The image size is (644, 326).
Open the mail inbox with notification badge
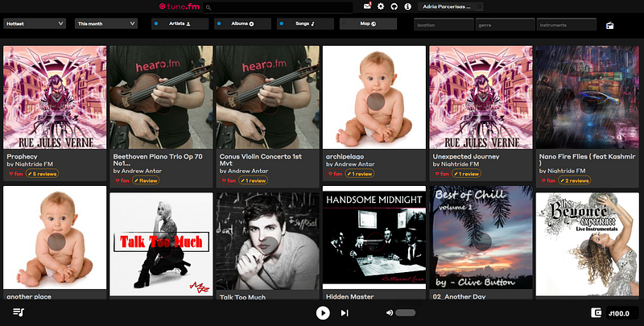367,6
